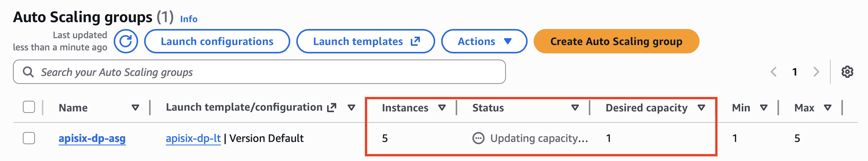Toggle the select-all checkbox in header

[29, 107]
